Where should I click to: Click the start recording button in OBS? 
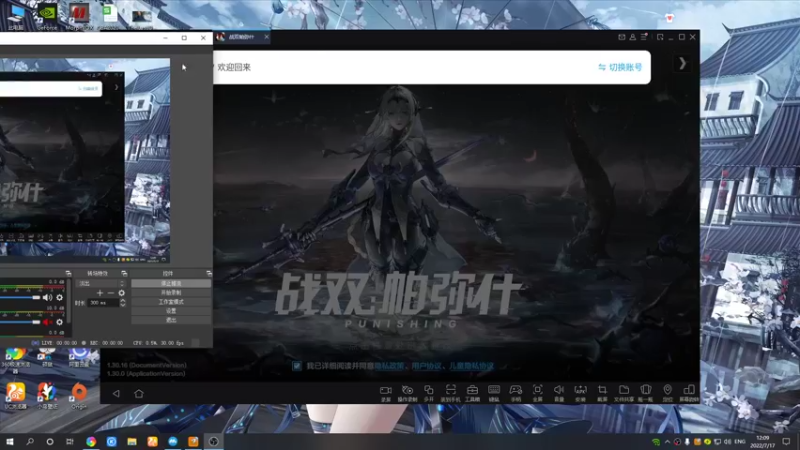(171, 293)
